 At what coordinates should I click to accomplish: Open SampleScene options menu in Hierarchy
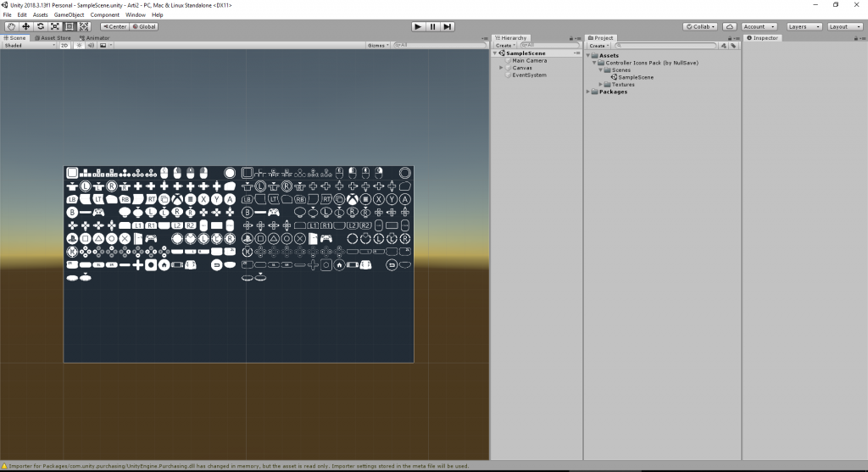click(577, 53)
